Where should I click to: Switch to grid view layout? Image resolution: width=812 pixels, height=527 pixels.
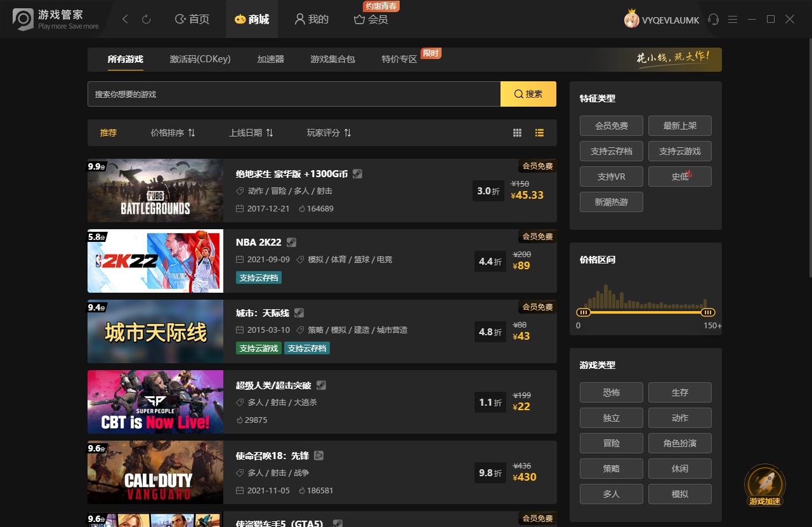(518, 133)
